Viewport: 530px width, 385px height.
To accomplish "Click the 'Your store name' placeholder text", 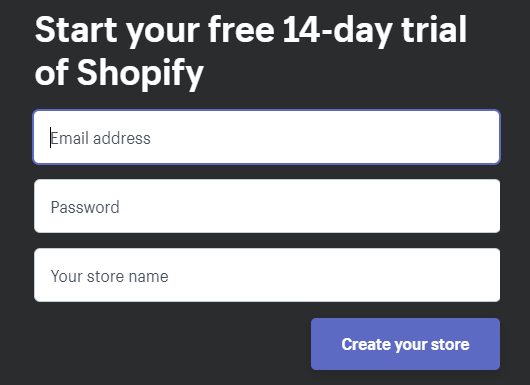I will click(110, 276).
